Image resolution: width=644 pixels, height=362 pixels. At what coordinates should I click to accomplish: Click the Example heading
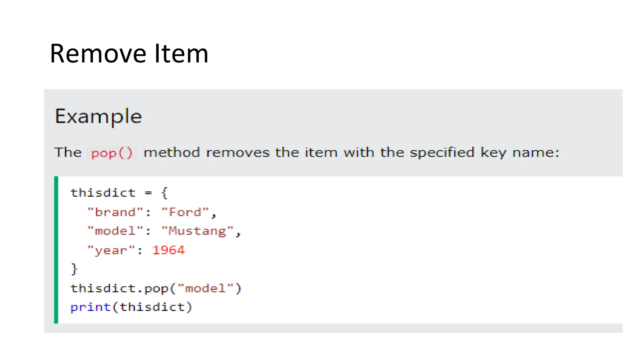coord(98,116)
